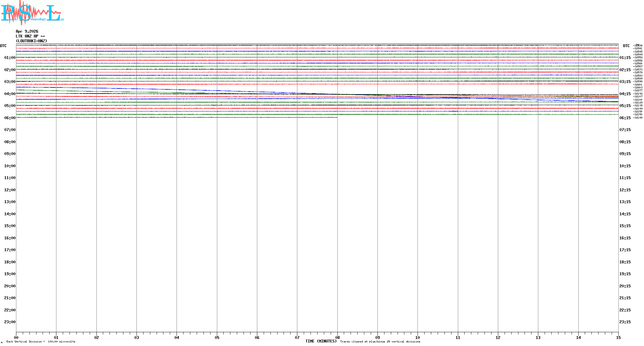Click the TIME (MINUTES) axis title
The image size is (644, 346).
click(321, 341)
